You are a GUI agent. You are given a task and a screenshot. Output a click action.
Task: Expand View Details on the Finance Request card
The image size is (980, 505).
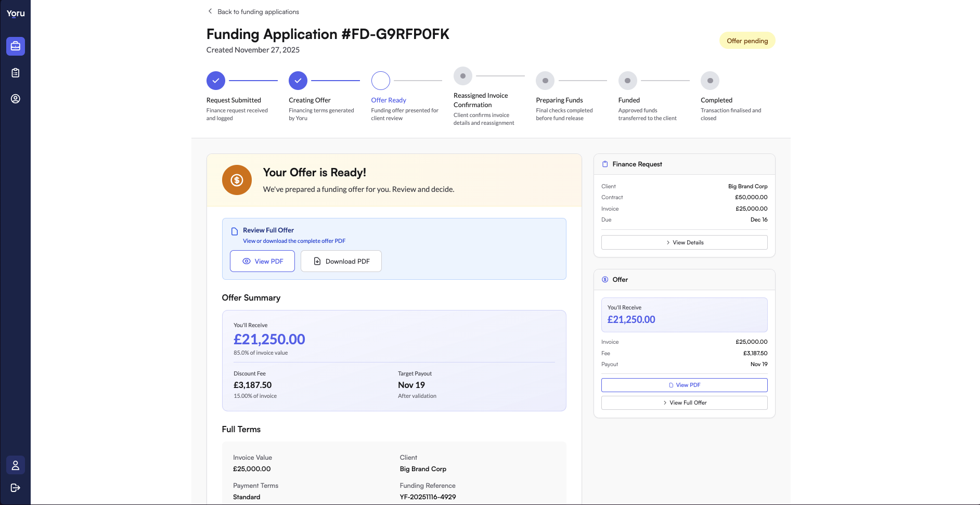tap(684, 242)
